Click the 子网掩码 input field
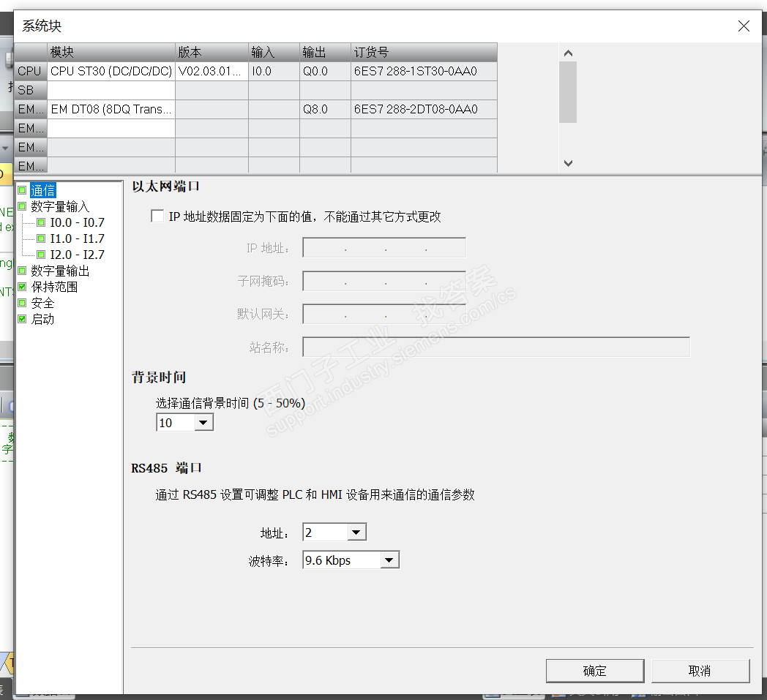 pyautogui.click(x=384, y=281)
